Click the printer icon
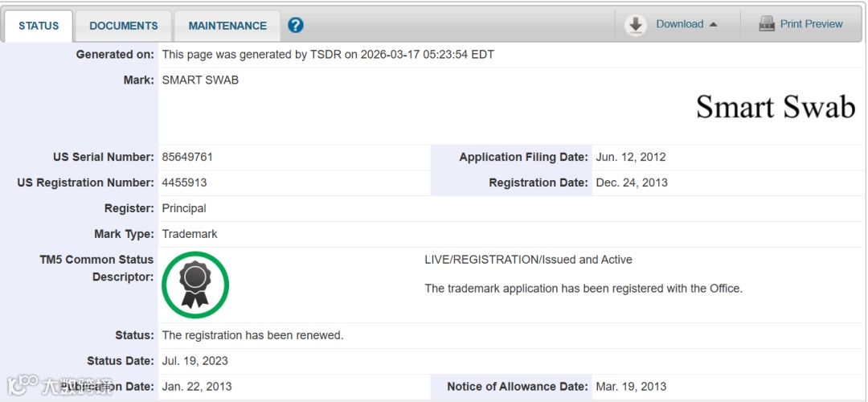Viewport: 868px width, 402px height. [x=767, y=24]
